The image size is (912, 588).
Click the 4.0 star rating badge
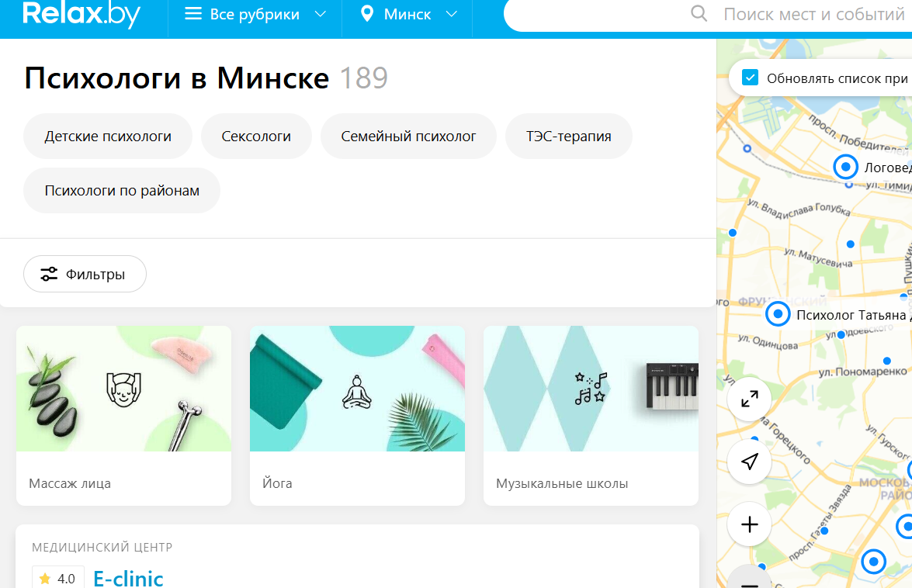(x=58, y=578)
